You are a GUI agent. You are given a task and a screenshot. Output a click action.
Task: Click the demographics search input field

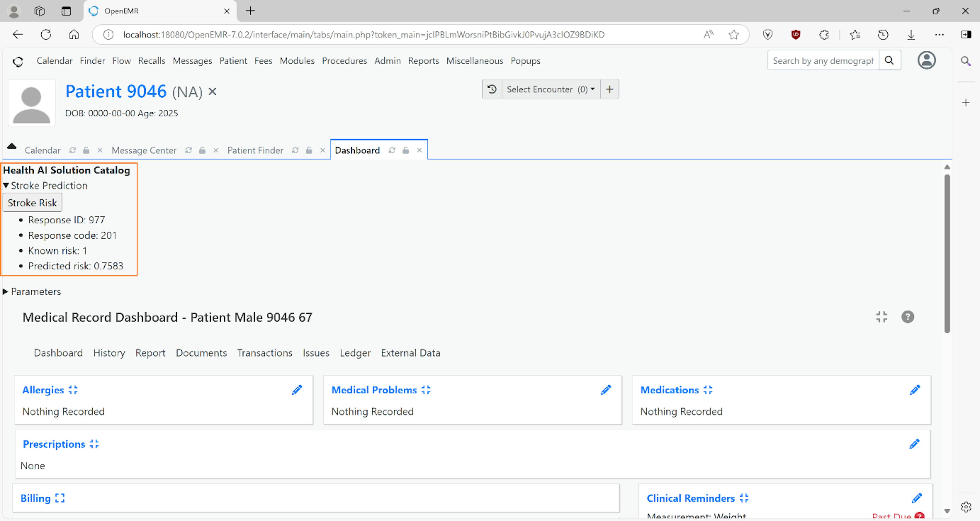pyautogui.click(x=823, y=60)
